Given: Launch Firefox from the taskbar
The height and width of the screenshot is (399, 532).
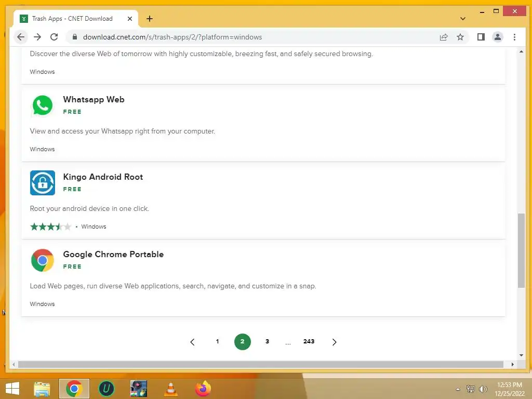Looking at the screenshot, I should pyautogui.click(x=203, y=389).
